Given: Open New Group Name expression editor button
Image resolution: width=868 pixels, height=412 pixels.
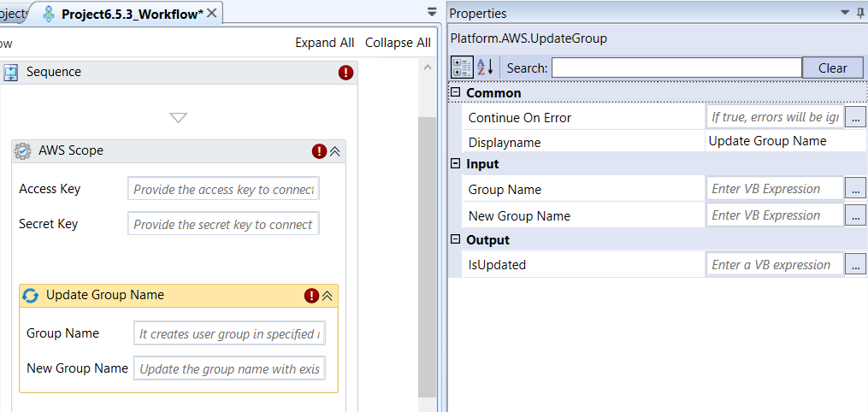Looking at the screenshot, I should (x=856, y=215).
